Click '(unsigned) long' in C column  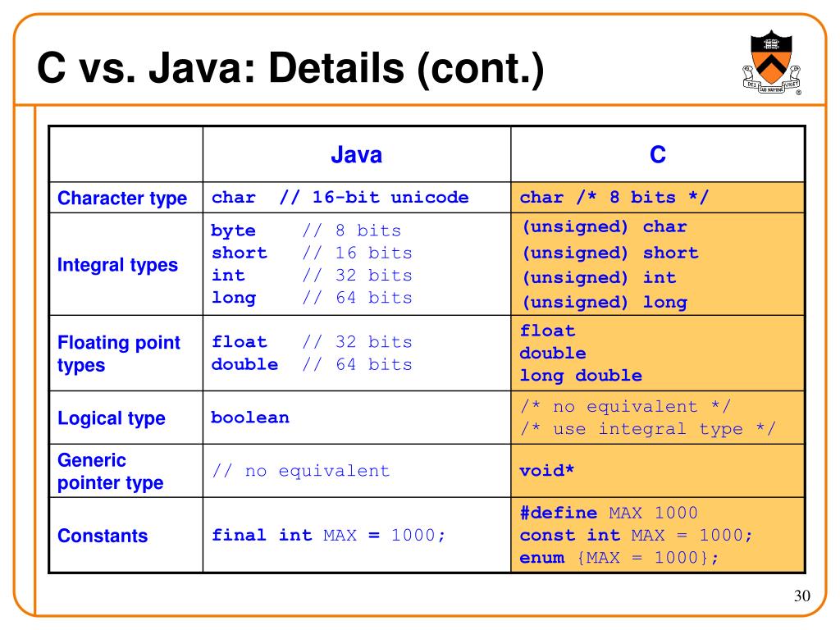(x=605, y=303)
